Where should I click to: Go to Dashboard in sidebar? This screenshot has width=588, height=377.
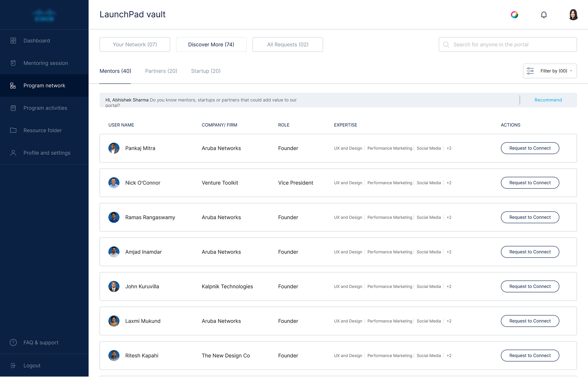tap(44, 41)
